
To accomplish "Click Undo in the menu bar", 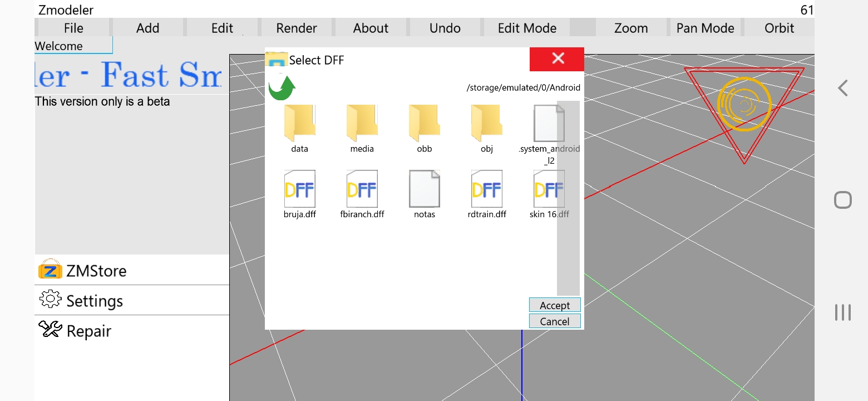I will click(x=445, y=28).
